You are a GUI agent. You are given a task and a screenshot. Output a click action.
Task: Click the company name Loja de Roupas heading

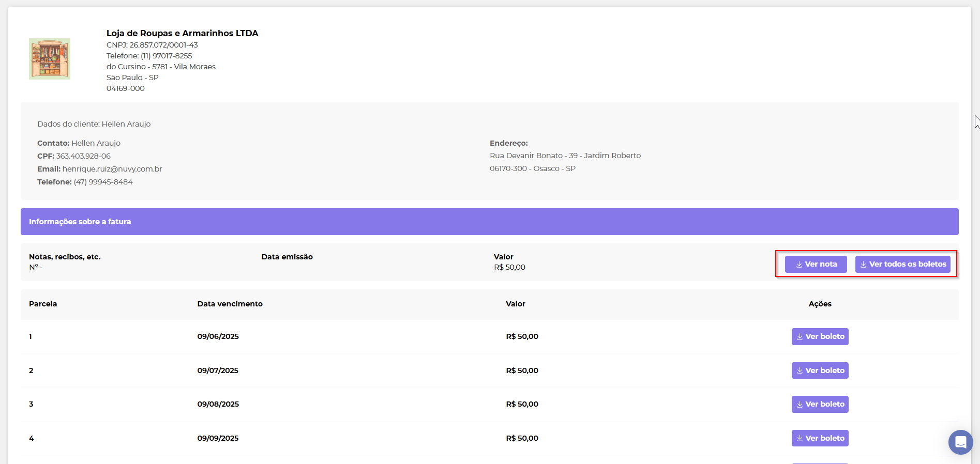tap(182, 33)
